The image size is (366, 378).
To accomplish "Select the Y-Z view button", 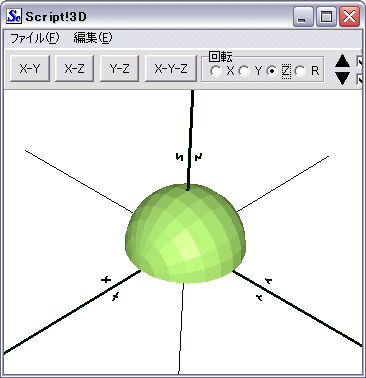I will [x=119, y=69].
